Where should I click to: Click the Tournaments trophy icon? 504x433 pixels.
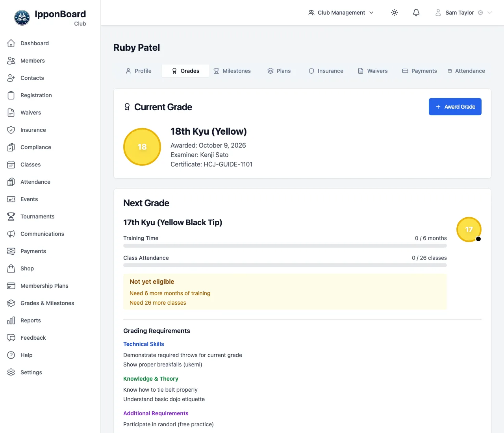point(11,216)
